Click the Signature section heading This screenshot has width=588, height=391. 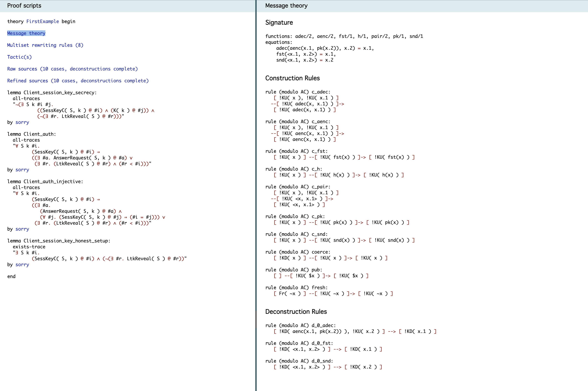click(x=279, y=22)
